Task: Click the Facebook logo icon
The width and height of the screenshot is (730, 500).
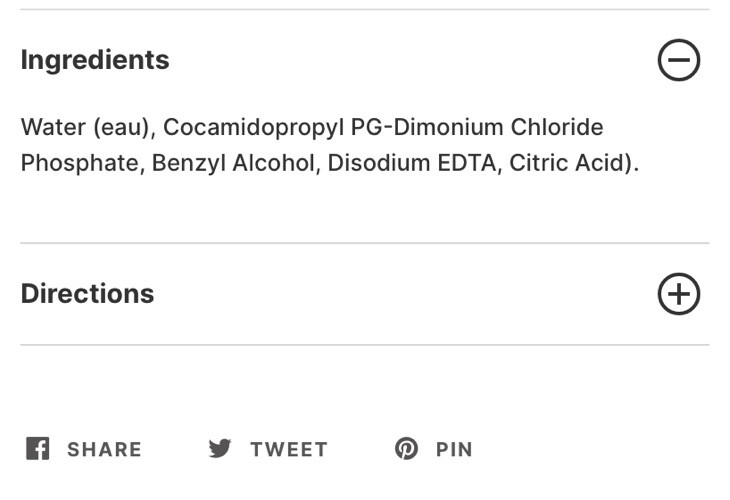Action: 37,449
